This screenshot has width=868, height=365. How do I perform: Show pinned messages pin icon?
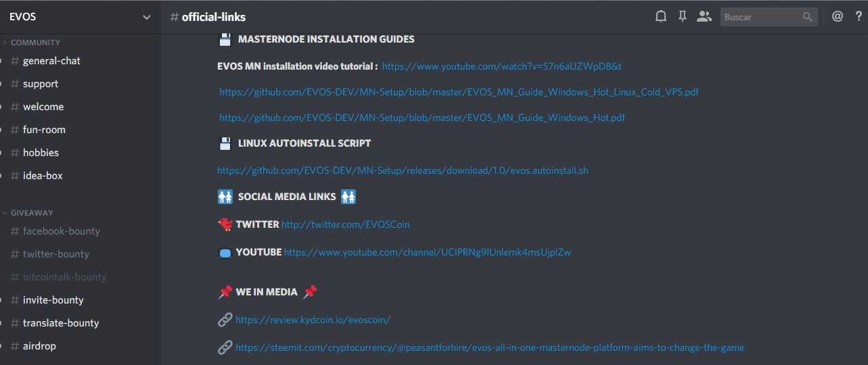click(683, 17)
